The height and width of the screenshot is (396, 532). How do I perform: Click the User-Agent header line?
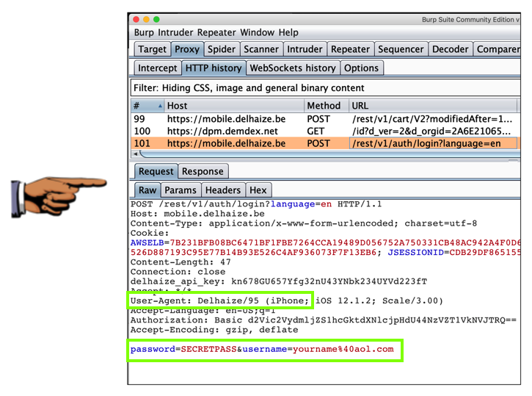[287, 300]
